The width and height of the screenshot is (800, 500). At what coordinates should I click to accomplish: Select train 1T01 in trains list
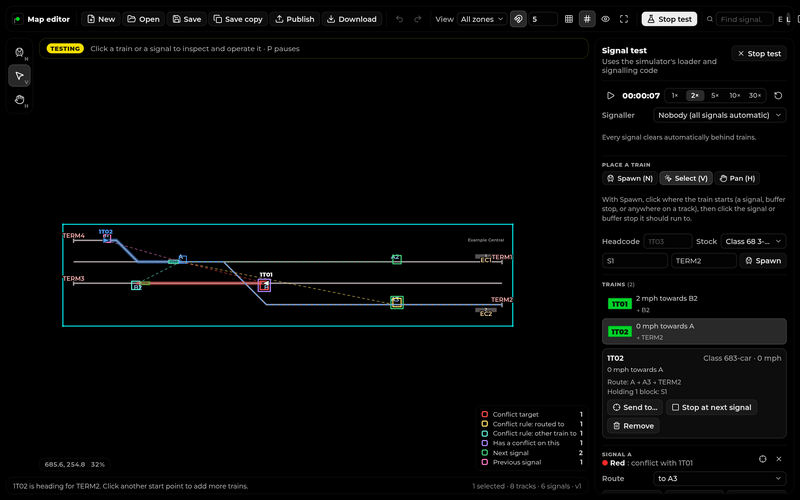tap(694, 304)
